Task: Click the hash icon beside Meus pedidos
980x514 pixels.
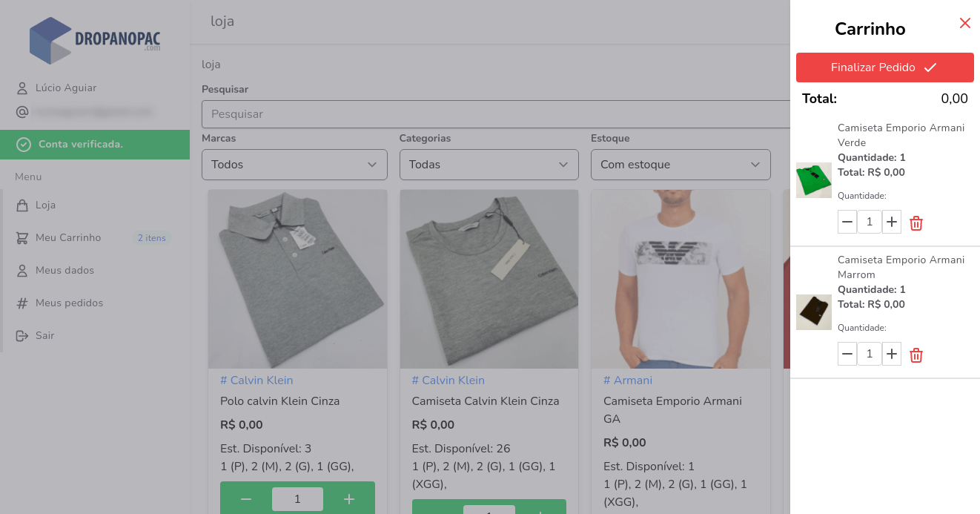Action: 22,303
